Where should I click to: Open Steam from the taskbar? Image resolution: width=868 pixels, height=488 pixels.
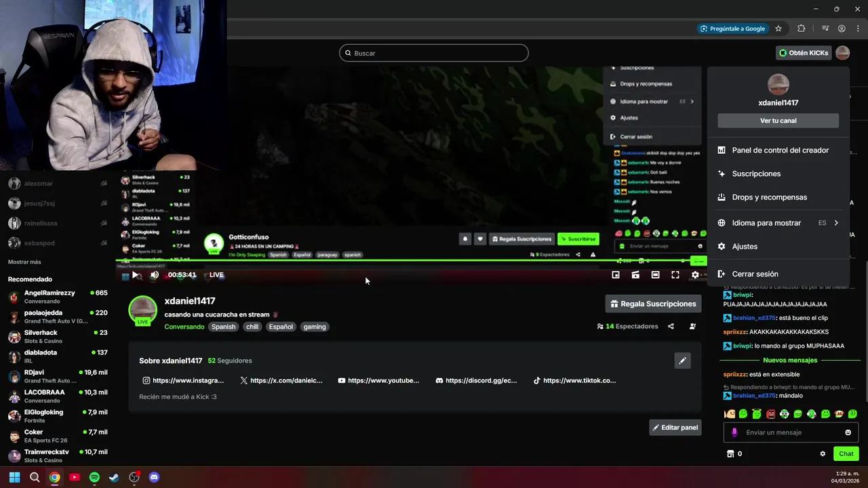click(114, 477)
